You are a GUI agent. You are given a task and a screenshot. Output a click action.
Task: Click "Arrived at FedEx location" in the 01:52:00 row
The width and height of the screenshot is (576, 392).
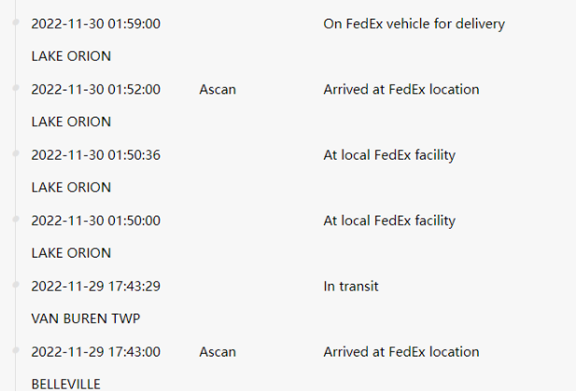tap(401, 90)
